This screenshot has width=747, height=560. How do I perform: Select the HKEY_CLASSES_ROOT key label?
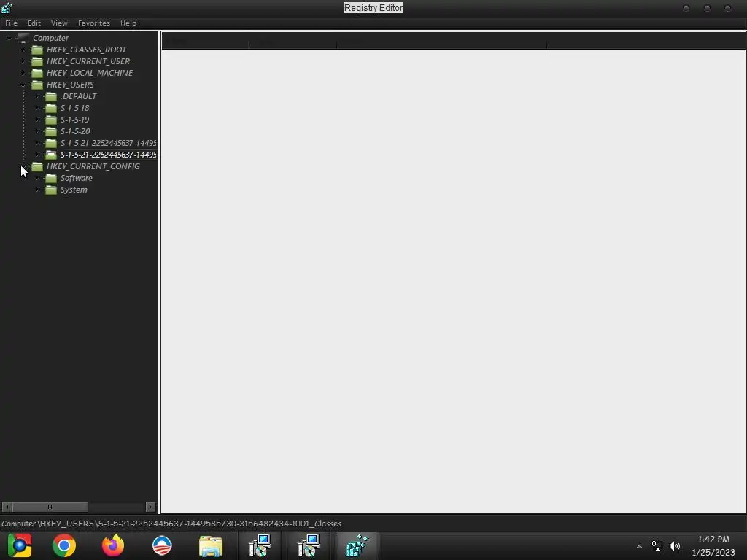pyautogui.click(x=86, y=50)
